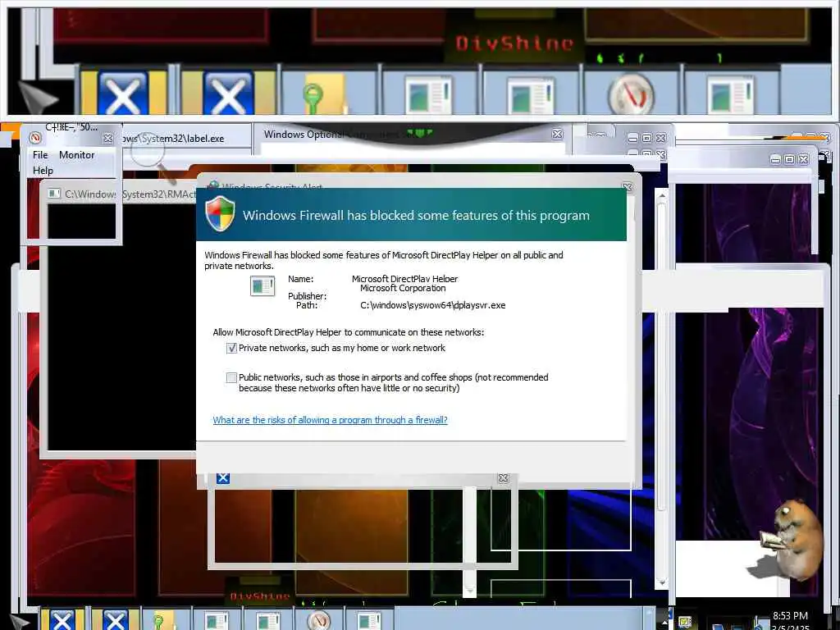840x630 pixels.
Task: Click the DirectPlay Helper program icon in dialog
Action: click(262, 286)
